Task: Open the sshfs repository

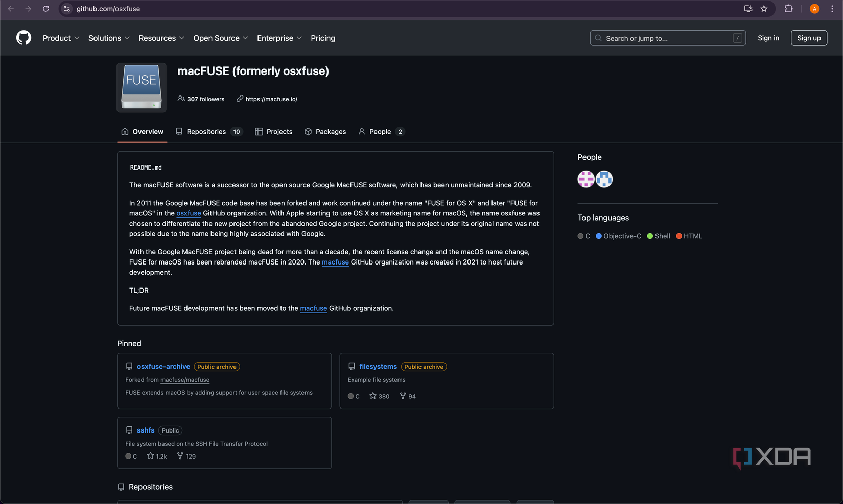Action: [146, 430]
